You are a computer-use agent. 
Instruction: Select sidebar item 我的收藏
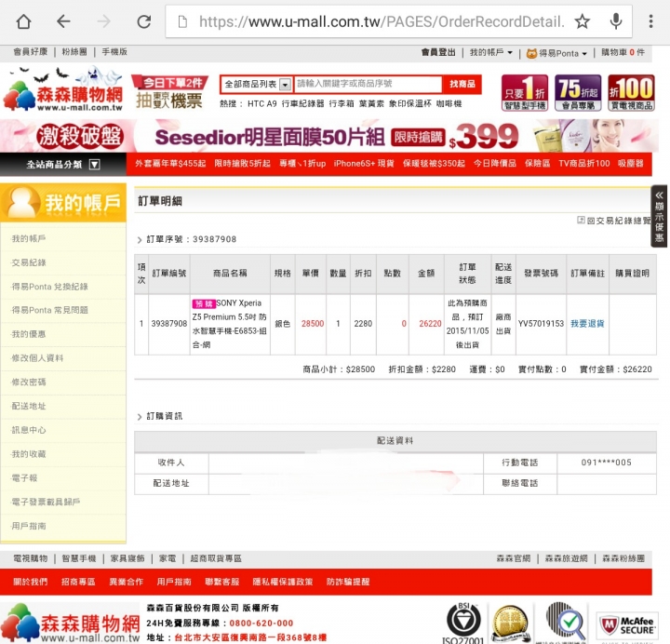29,454
